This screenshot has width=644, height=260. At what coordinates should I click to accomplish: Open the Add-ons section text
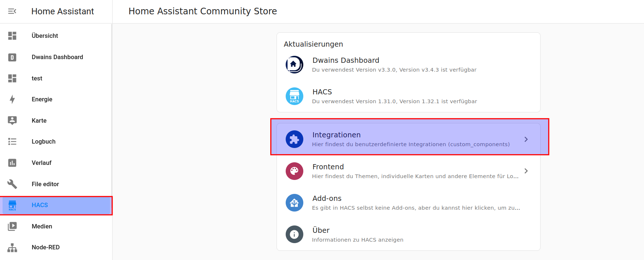pos(416,203)
